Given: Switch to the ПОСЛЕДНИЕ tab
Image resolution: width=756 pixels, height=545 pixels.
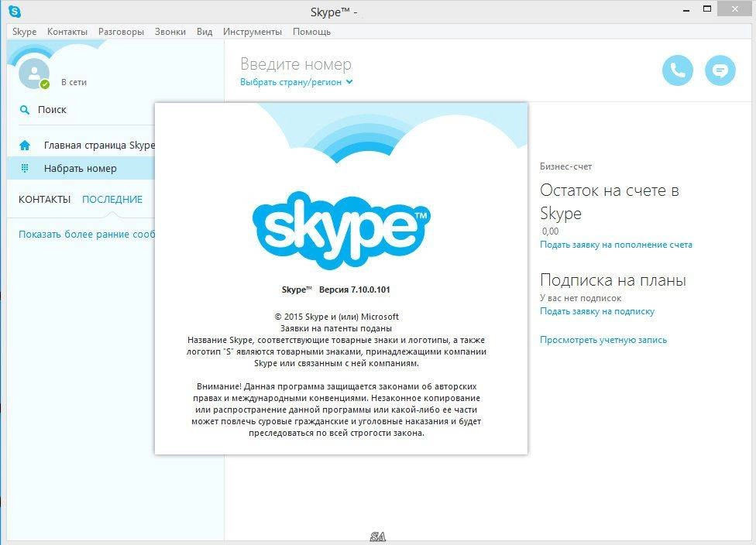Looking at the screenshot, I should pos(112,200).
